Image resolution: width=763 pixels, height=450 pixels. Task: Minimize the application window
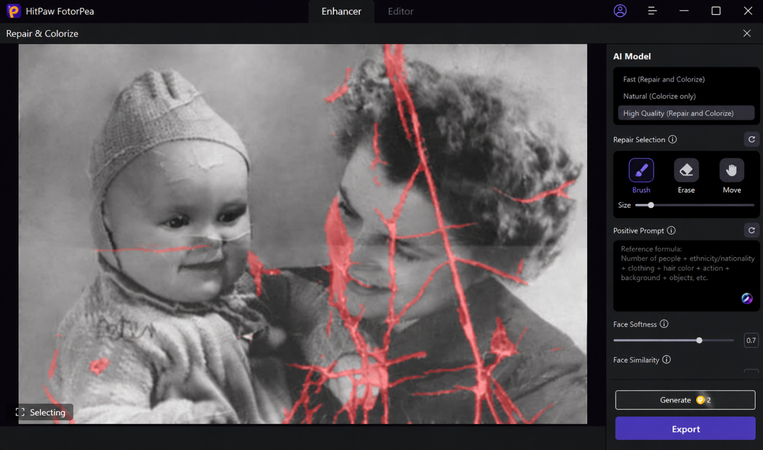coord(684,11)
